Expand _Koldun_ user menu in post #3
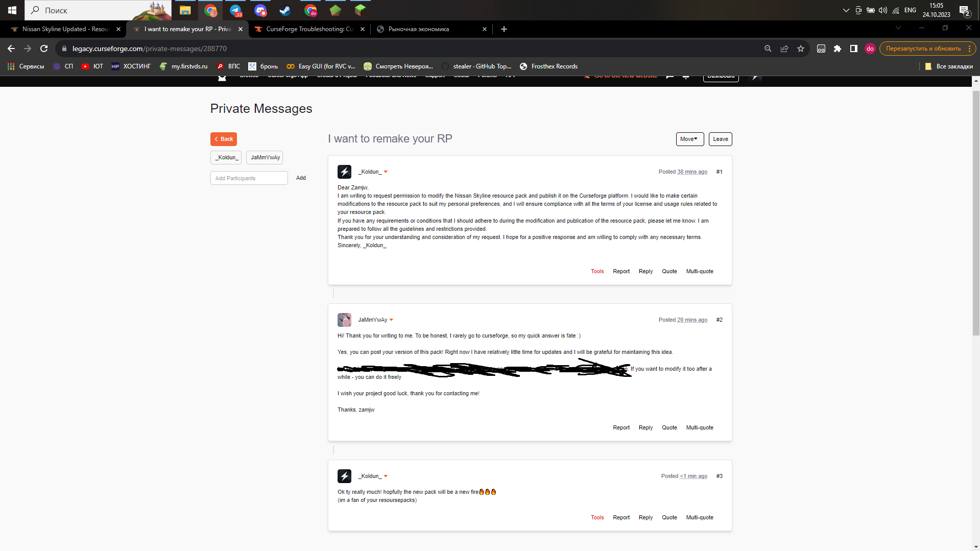 [x=386, y=476]
